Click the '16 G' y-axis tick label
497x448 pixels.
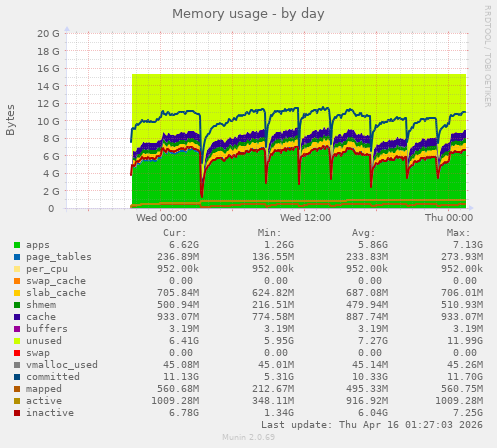[48, 68]
